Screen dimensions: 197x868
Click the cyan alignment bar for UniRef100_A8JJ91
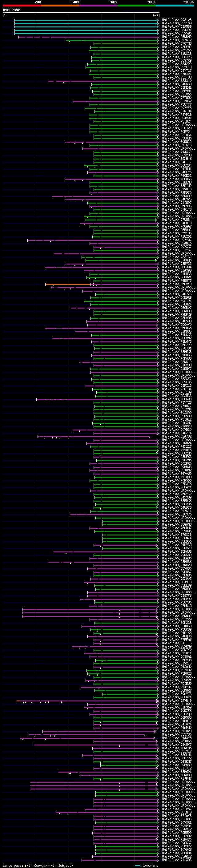86,30
